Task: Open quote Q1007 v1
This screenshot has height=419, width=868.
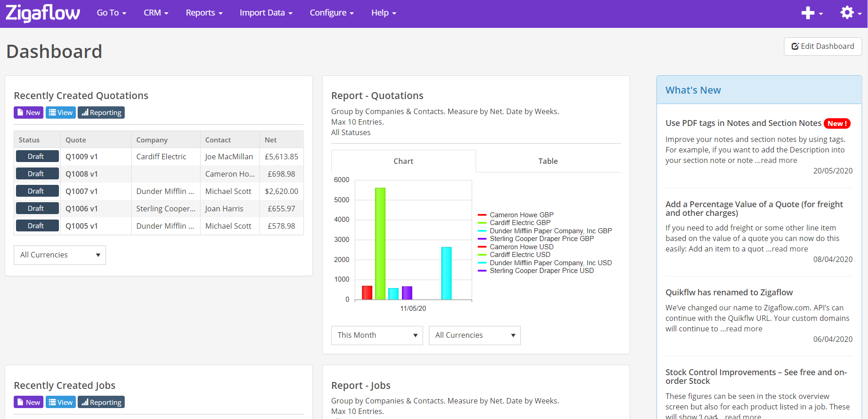Action: (82, 191)
